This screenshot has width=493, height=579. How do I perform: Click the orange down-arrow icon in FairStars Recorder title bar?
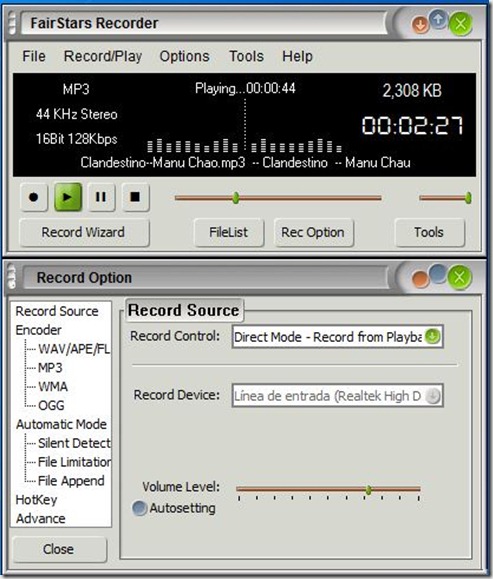[420, 25]
